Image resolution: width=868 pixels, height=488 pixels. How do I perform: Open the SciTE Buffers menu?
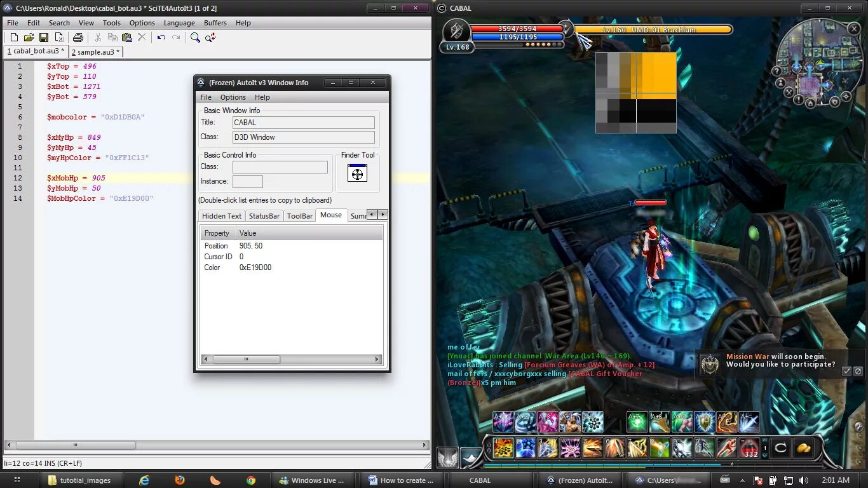pos(215,23)
